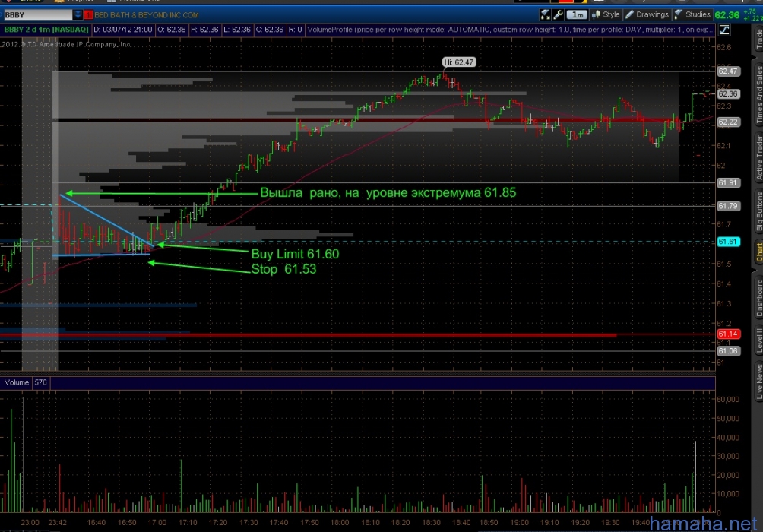Click the 18:30 time axis label

click(431, 523)
